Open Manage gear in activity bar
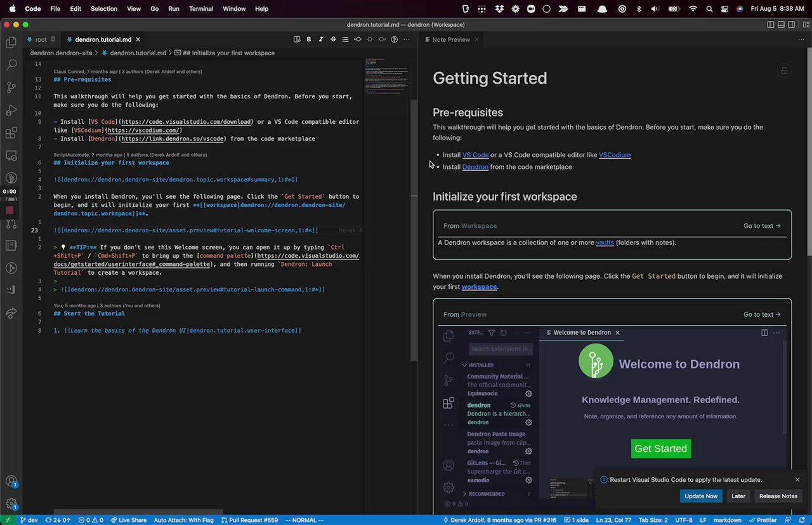Screen dimensions: 812x525 (x=11, y=504)
